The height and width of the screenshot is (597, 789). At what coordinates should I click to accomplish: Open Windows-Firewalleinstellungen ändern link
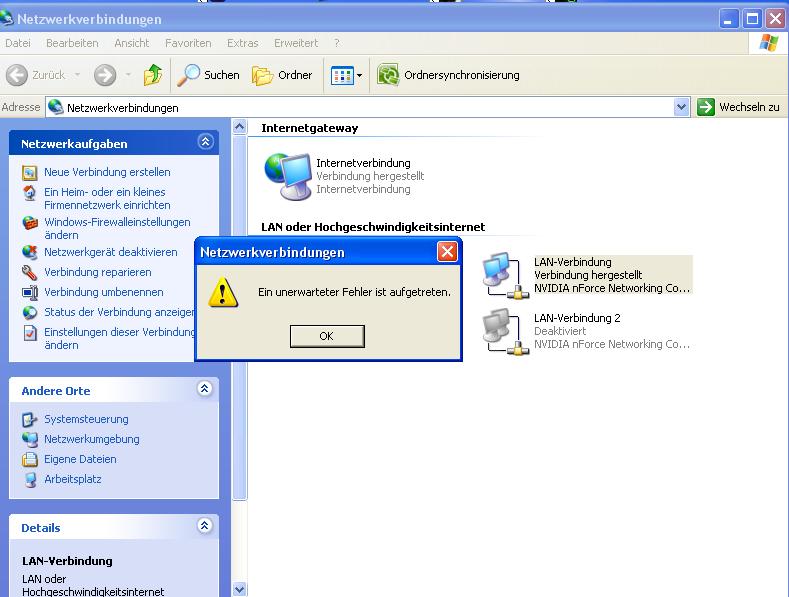117,229
